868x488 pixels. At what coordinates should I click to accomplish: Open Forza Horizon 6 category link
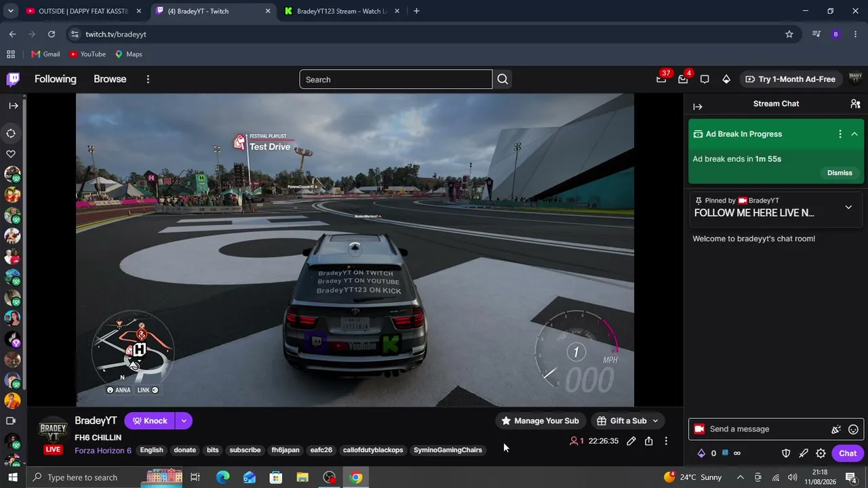[103, 451]
